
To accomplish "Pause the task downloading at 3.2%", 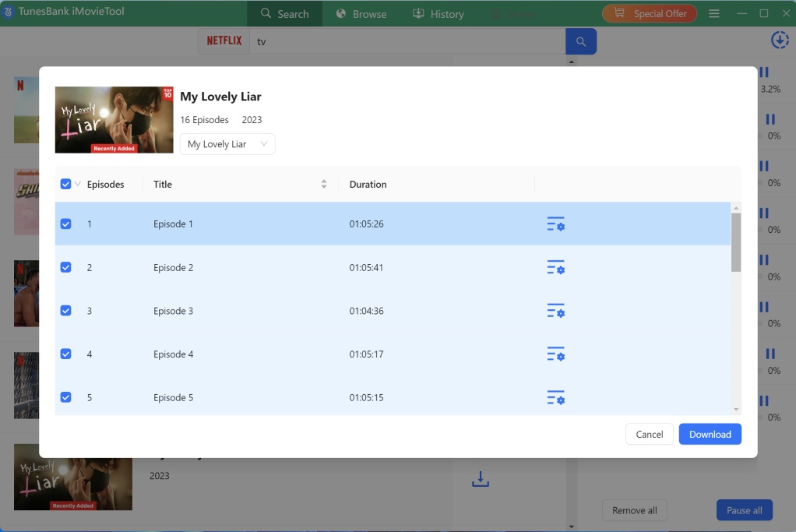I will [x=763, y=72].
